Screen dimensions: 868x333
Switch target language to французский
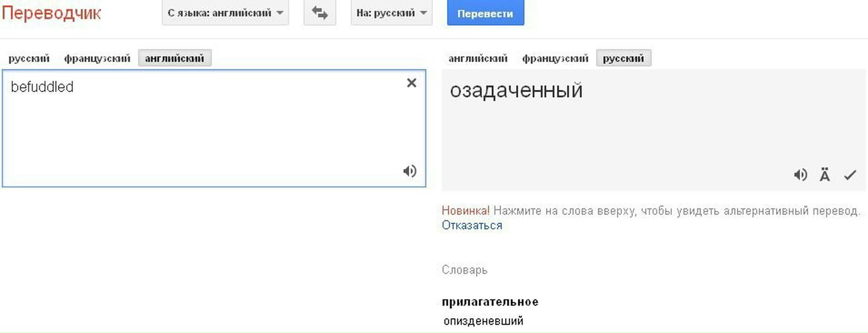555,58
